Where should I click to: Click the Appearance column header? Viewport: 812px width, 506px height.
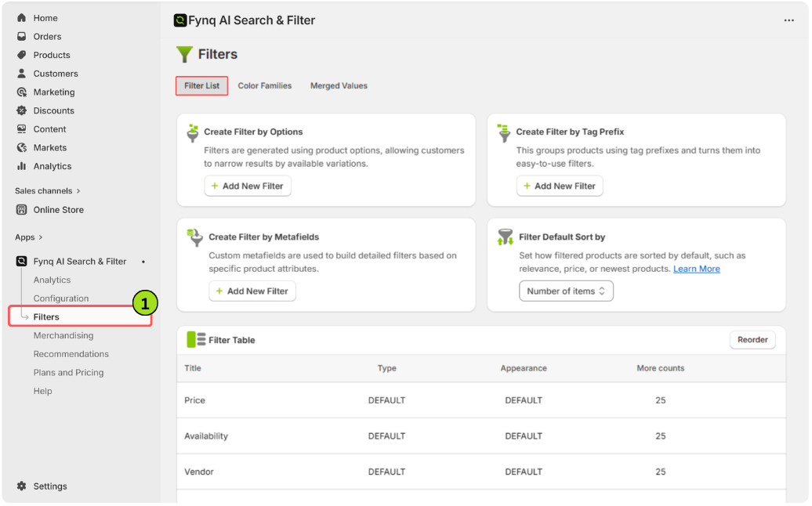pyautogui.click(x=524, y=369)
